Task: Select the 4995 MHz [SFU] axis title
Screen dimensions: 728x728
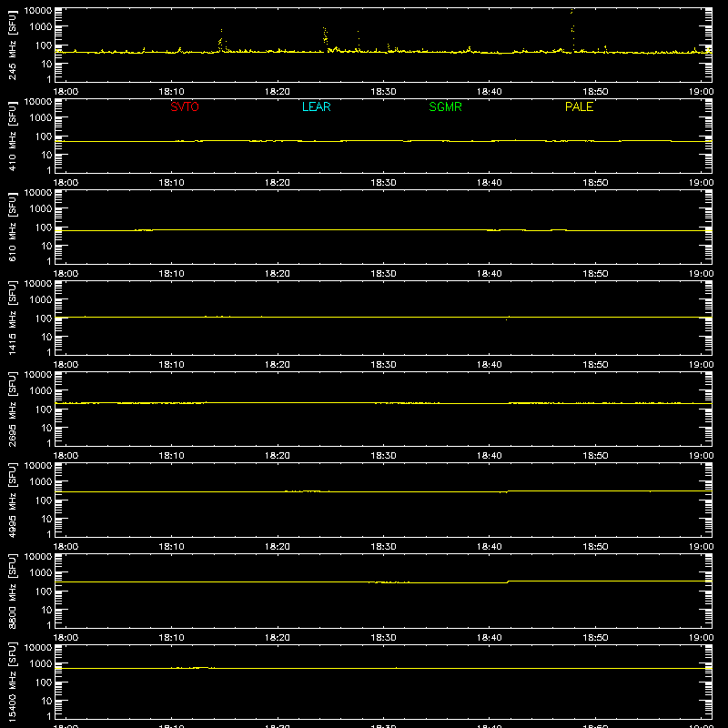Action: pos(12,500)
